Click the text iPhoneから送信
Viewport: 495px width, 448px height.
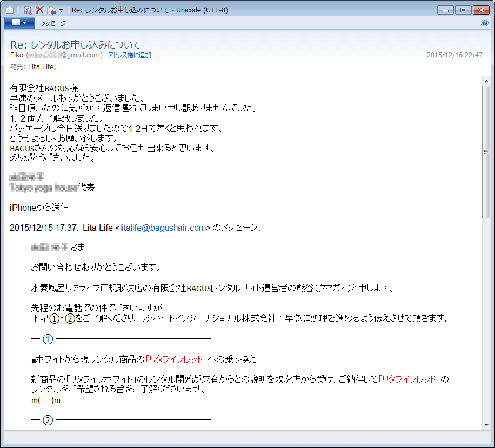pyautogui.click(x=39, y=208)
